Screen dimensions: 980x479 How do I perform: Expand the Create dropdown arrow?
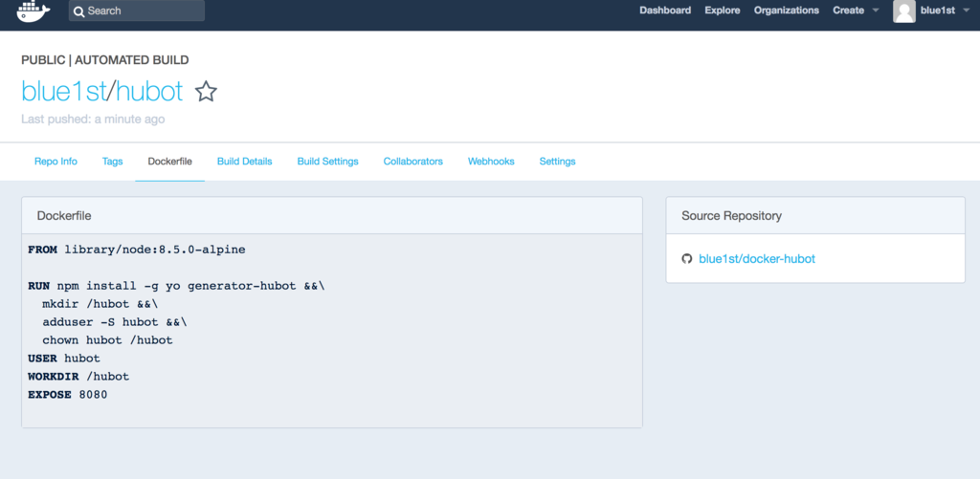(876, 10)
